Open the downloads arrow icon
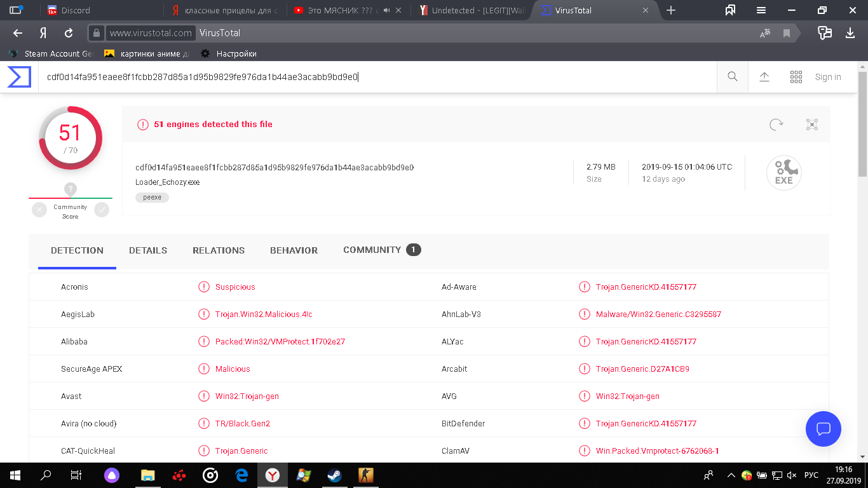 point(850,33)
